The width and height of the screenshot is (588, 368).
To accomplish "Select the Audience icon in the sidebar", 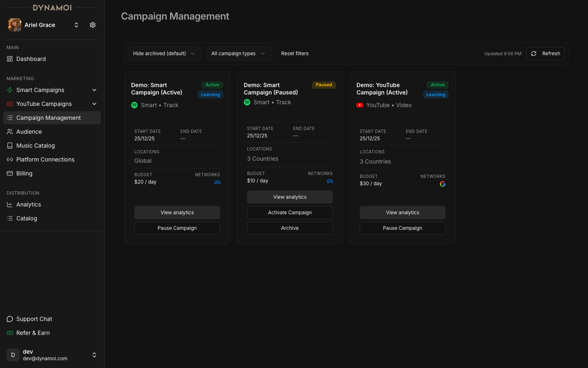I will (9, 132).
